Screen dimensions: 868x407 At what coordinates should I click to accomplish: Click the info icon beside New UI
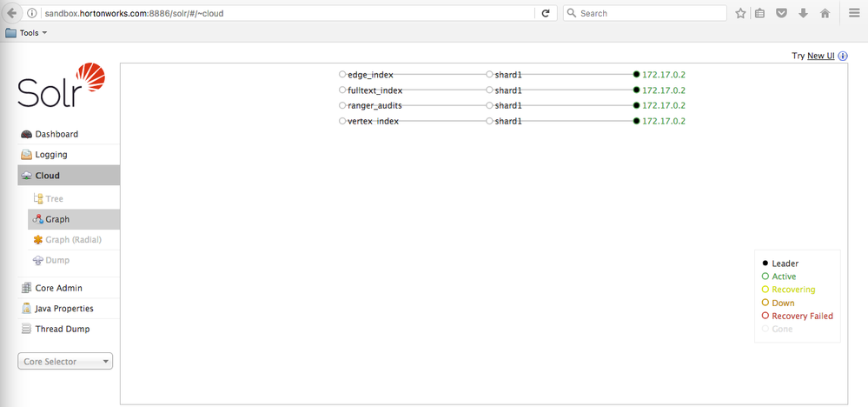click(x=843, y=56)
